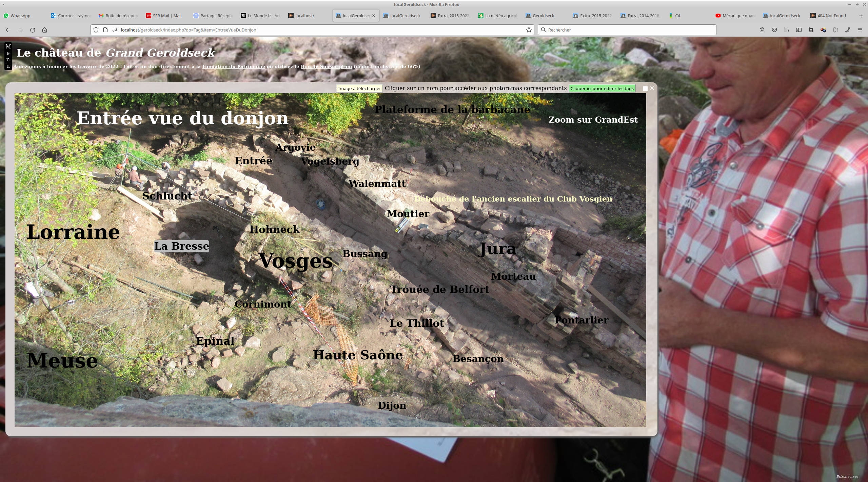
Task: Open the Firefox hamburger application menu
Action: pos(860,30)
